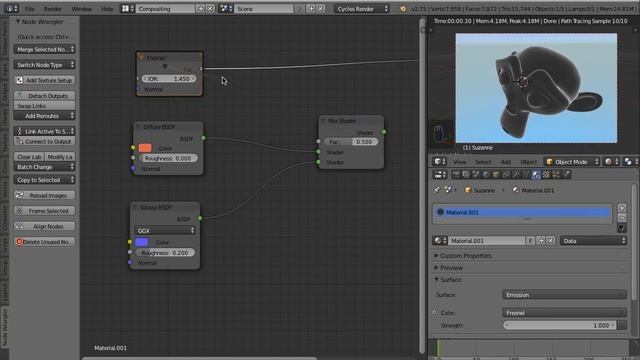This screenshot has height=360, width=640.
Task: Click the Blender logo icon
Action: [403, 9]
